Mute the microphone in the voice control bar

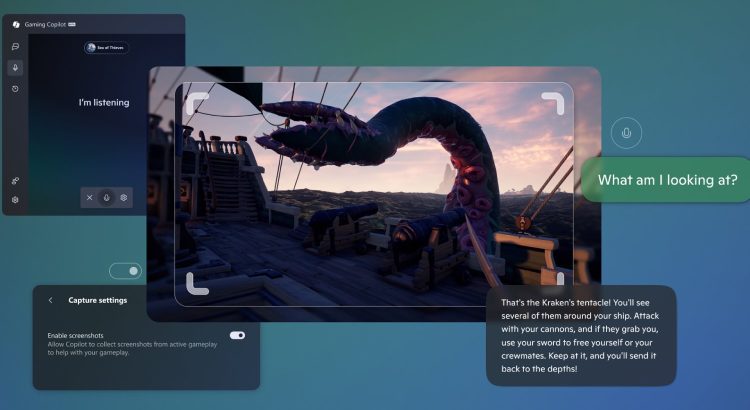(107, 198)
